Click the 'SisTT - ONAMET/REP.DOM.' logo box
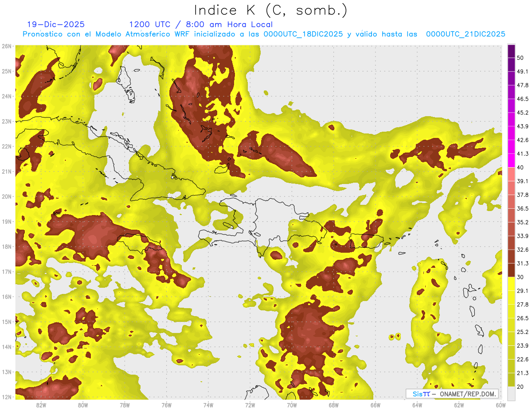The image size is (532, 411). tap(452, 394)
